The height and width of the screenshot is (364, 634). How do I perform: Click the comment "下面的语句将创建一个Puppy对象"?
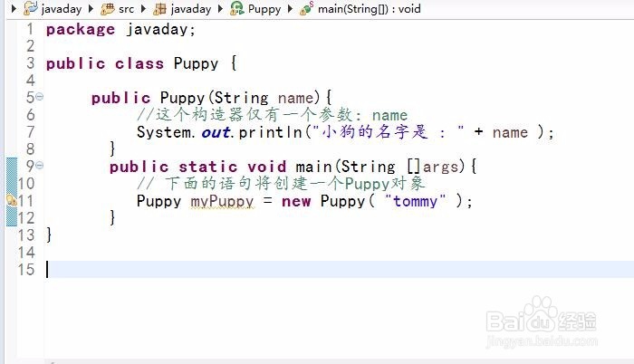pyautogui.click(x=281, y=184)
